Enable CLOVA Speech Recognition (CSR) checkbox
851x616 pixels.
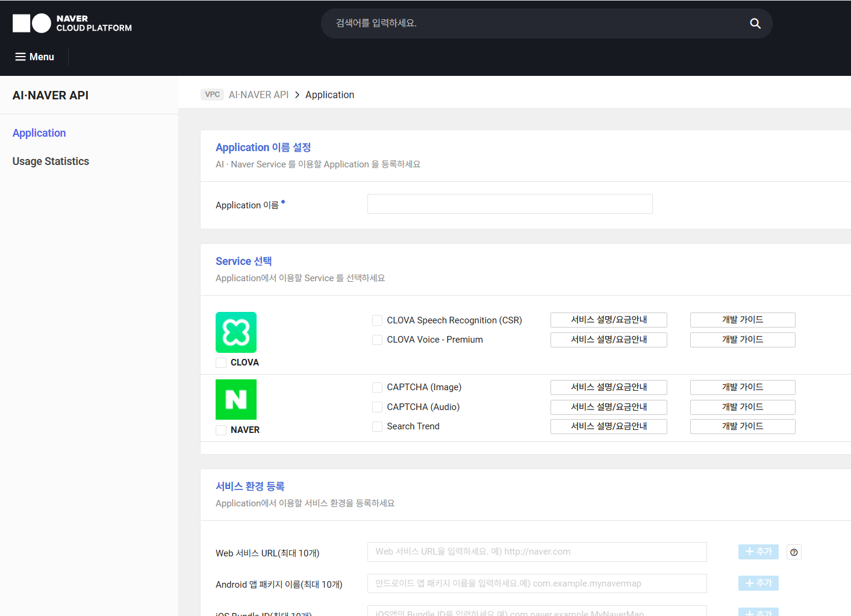[x=378, y=320]
